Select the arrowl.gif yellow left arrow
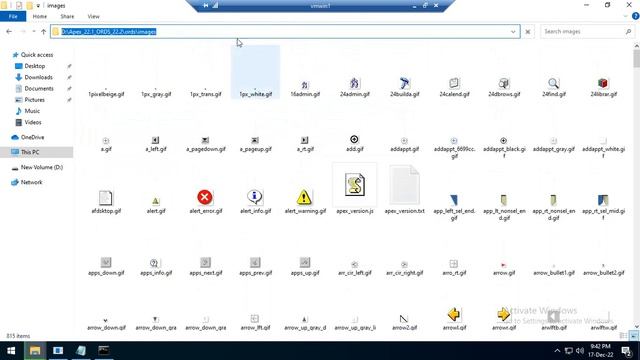Image resolution: width=640 pixels, height=360 pixels. pyautogui.click(x=454, y=314)
